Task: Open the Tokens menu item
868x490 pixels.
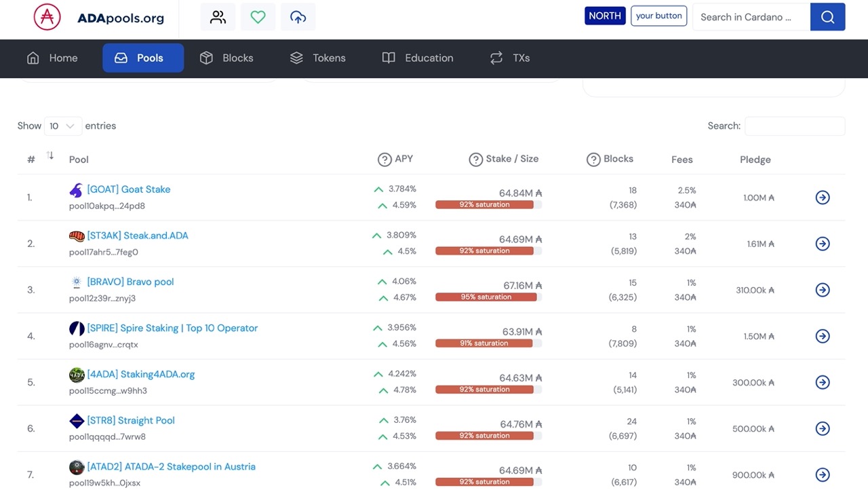Action: (317, 58)
